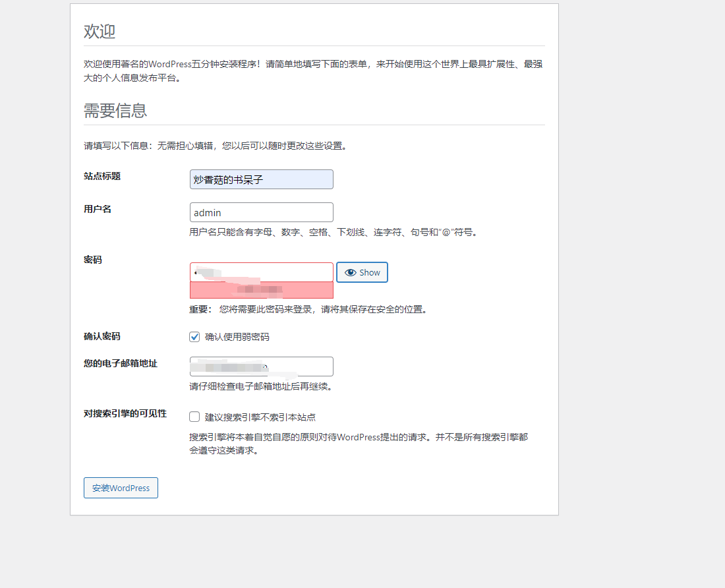The width and height of the screenshot is (725, 588).
Task: Click the 需要信息 section heading
Action: coord(115,110)
